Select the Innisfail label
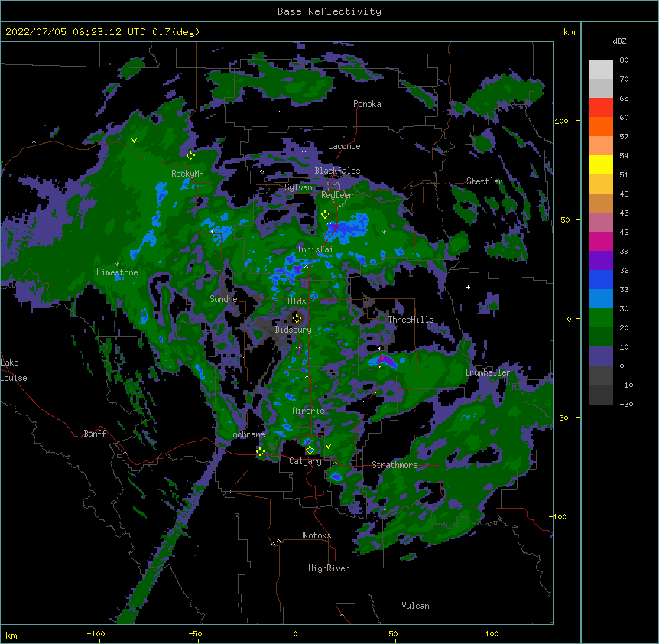This screenshot has height=644, width=659. [317, 249]
